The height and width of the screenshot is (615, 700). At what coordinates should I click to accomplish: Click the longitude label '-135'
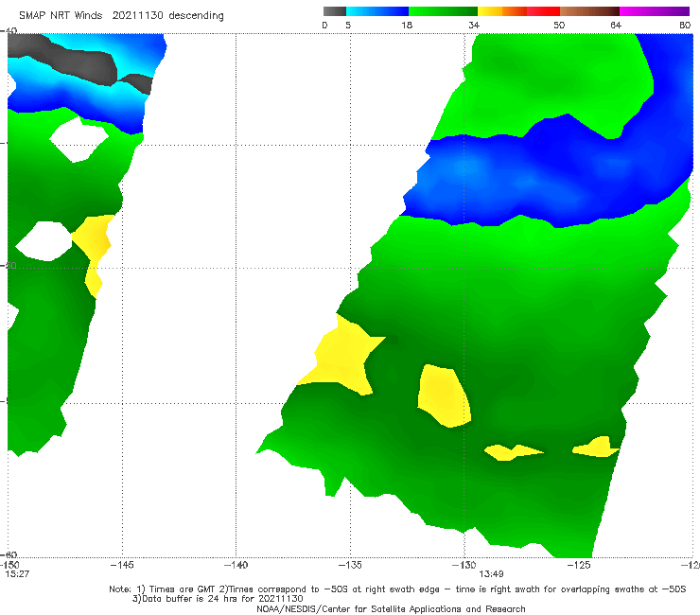pos(350,565)
